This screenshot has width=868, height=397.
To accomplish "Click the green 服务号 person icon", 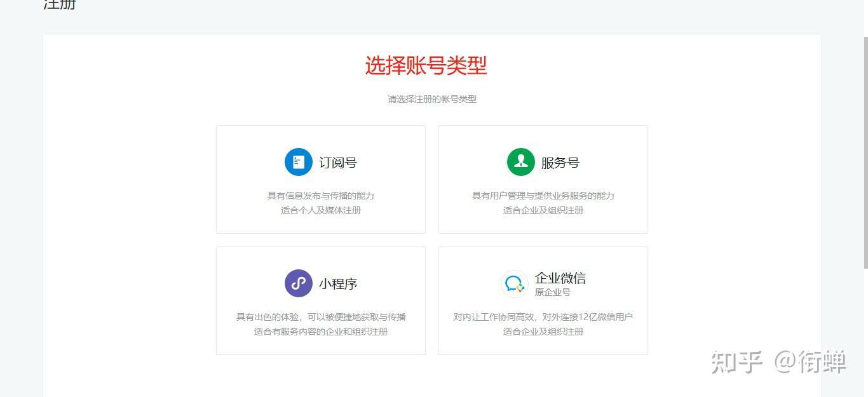I will pyautogui.click(x=521, y=162).
